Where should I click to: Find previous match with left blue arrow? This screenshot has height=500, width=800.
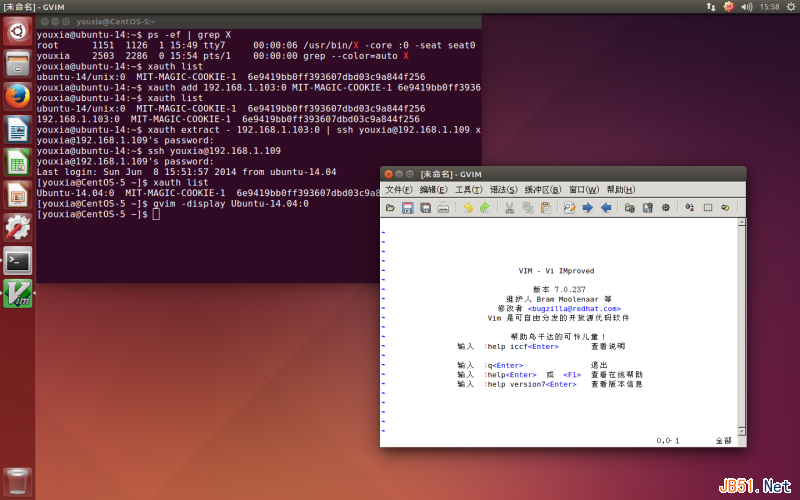(606, 208)
